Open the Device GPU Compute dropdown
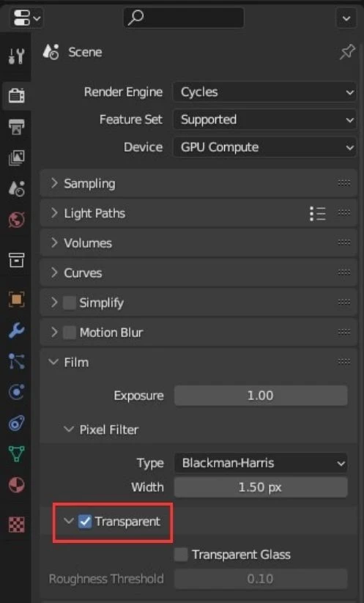The width and height of the screenshot is (364, 603). click(x=265, y=147)
